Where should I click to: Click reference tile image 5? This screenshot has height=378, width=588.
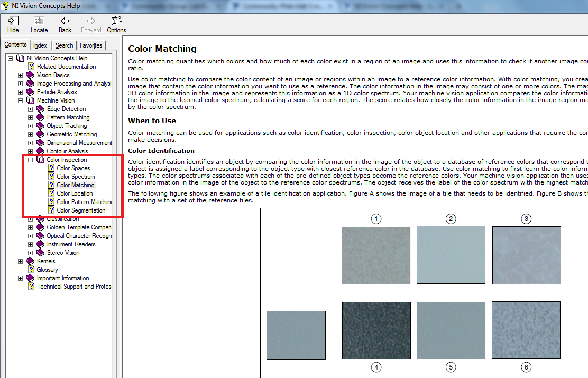click(x=451, y=330)
